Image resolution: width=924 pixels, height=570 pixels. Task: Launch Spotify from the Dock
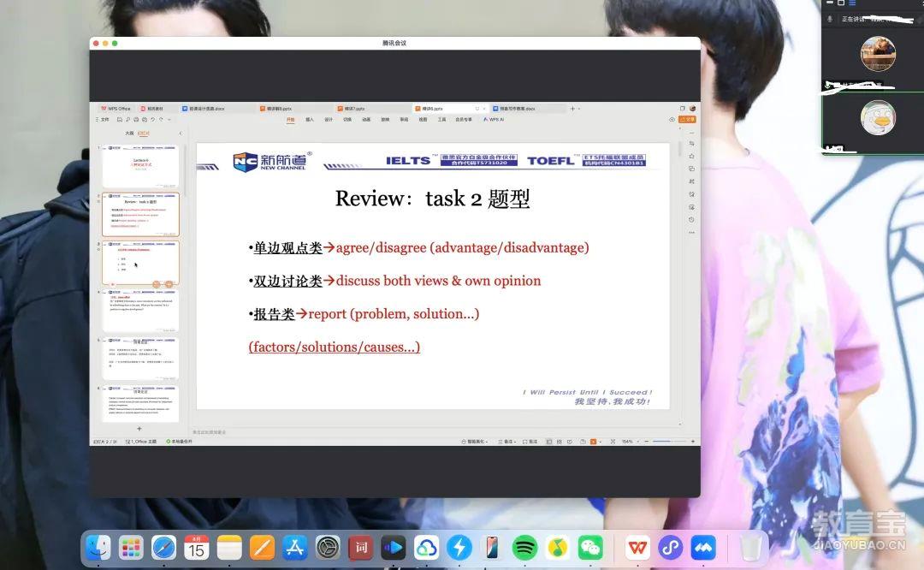pos(524,548)
